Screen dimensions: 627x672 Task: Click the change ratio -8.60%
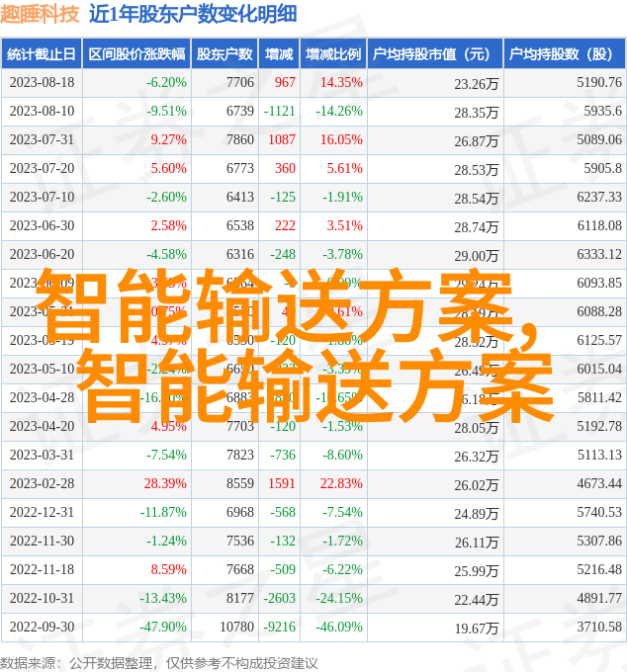[x=342, y=456]
